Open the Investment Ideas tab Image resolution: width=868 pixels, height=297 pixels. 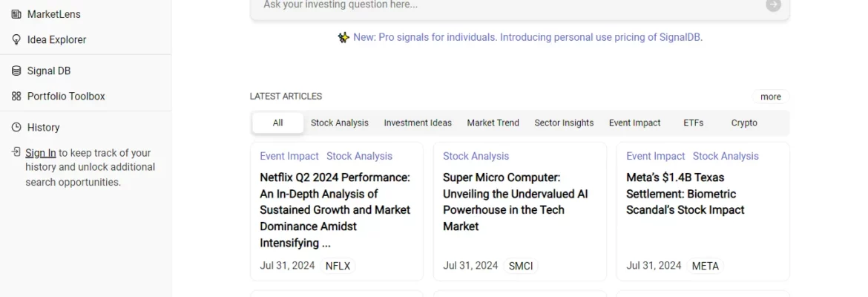coord(418,123)
